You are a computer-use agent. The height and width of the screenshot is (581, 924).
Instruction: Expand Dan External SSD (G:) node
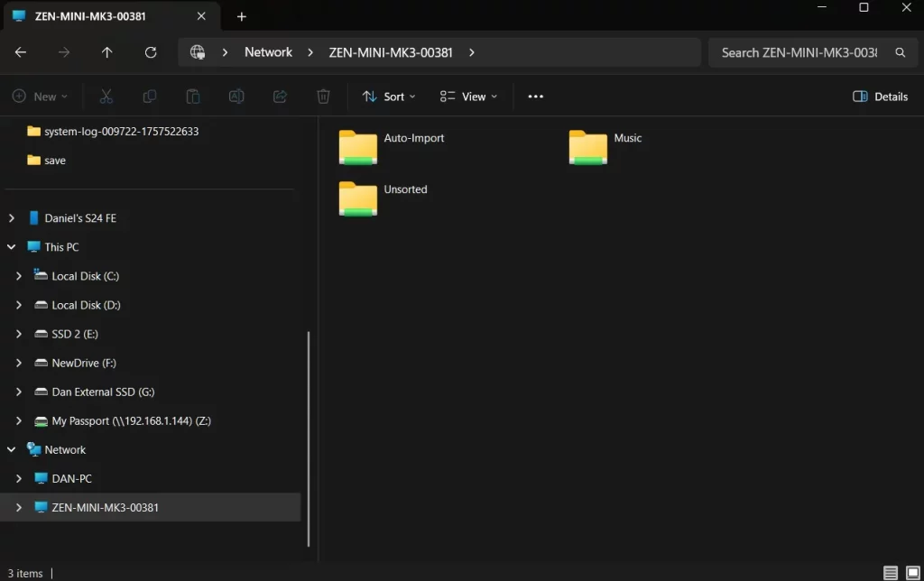[19, 392]
